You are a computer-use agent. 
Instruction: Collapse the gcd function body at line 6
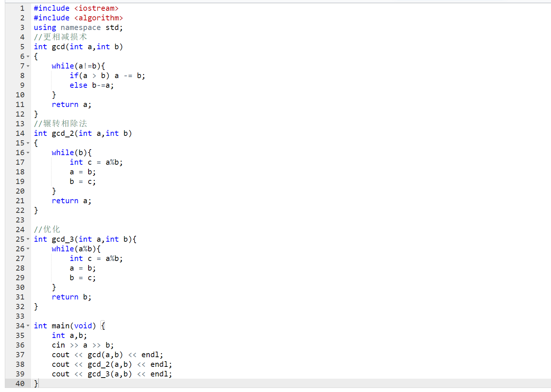28,57
